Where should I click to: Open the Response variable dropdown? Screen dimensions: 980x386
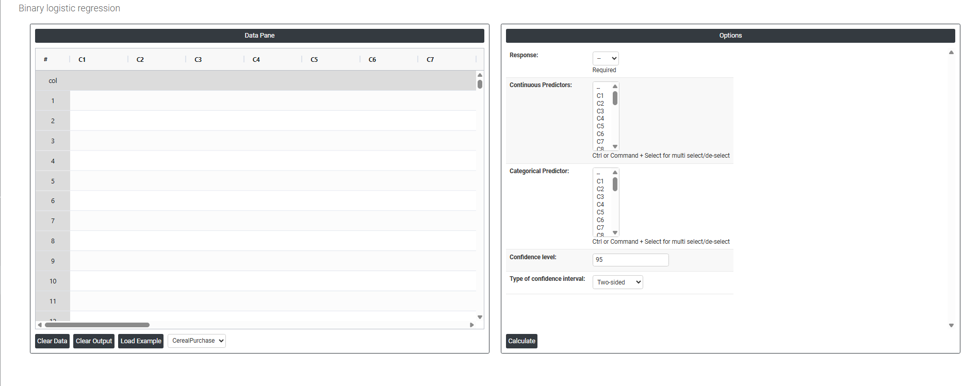pos(605,58)
